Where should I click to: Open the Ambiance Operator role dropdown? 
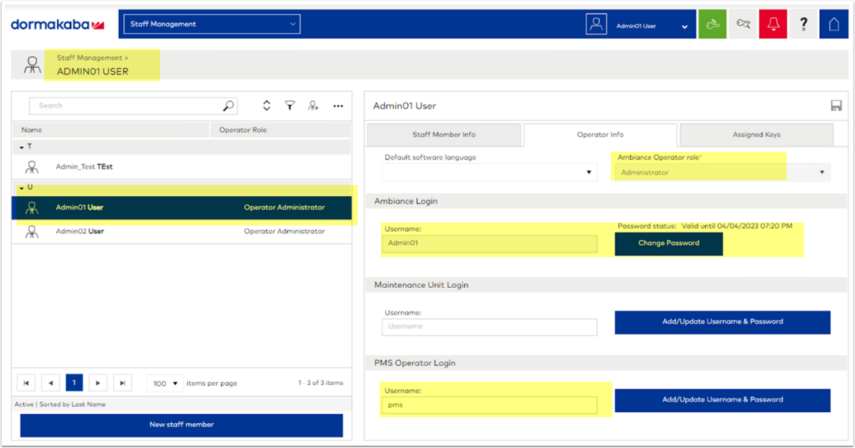pos(721,173)
